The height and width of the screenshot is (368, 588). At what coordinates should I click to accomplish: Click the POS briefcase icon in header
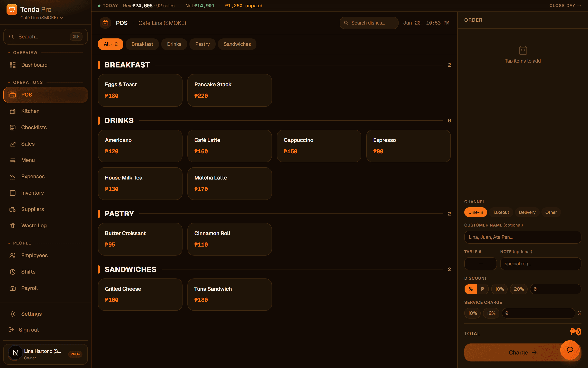pyautogui.click(x=105, y=23)
